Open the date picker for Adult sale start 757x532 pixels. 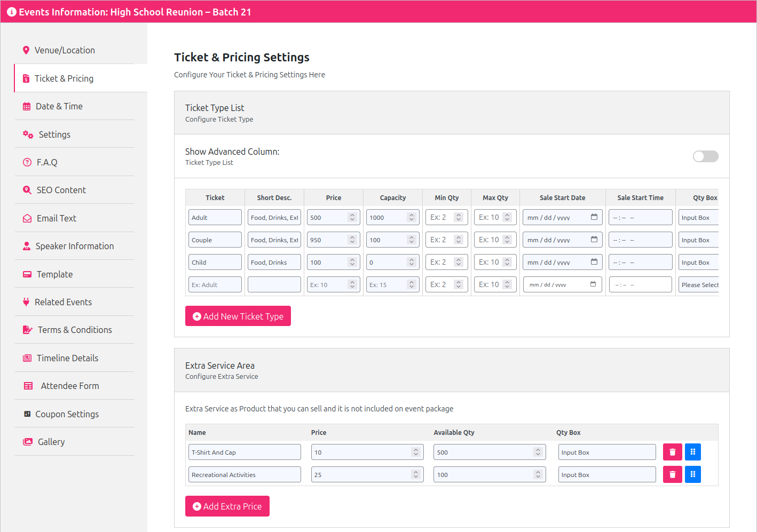click(594, 217)
